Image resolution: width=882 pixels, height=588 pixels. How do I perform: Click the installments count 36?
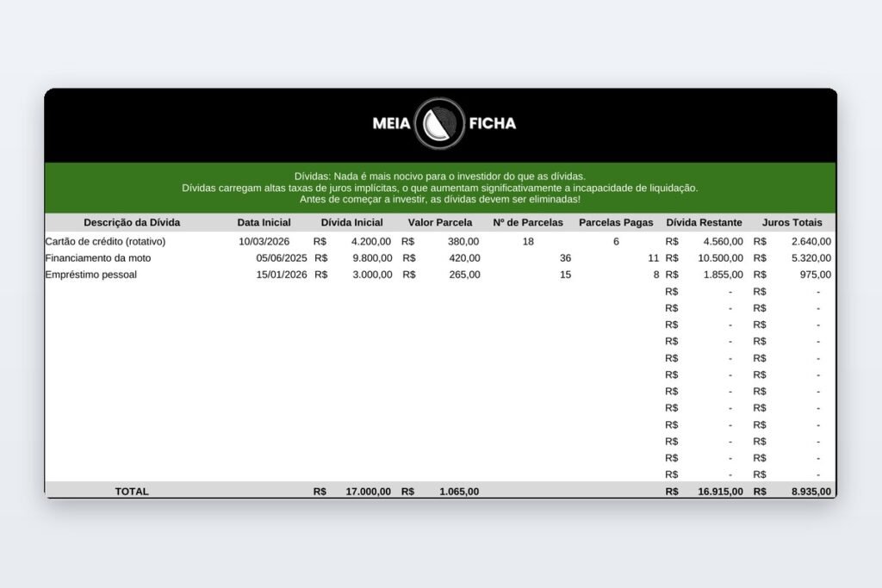click(x=565, y=258)
